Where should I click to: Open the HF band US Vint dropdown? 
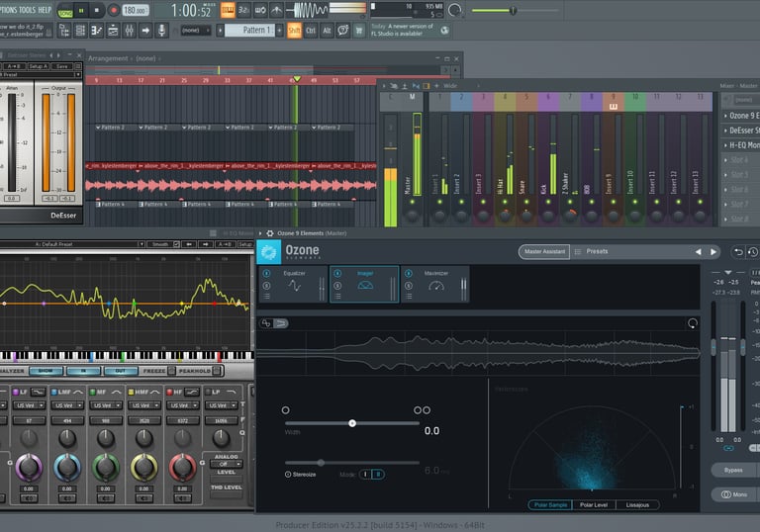183,405
